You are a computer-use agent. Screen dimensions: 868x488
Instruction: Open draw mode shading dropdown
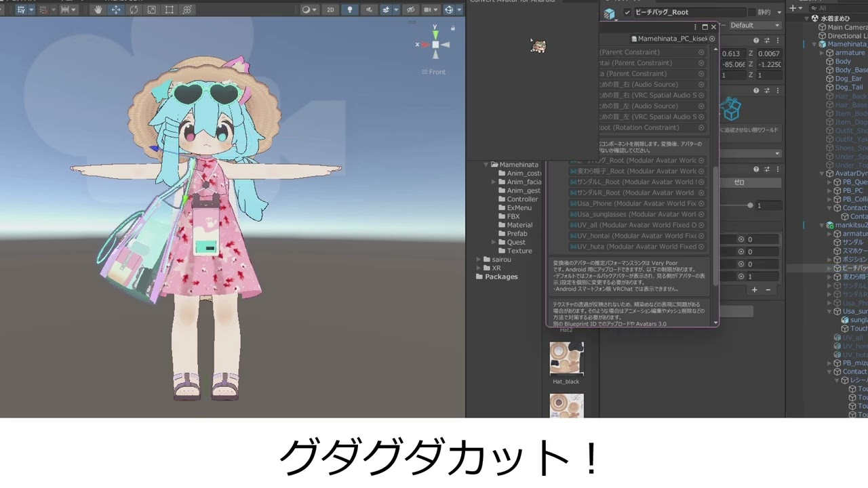[310, 9]
